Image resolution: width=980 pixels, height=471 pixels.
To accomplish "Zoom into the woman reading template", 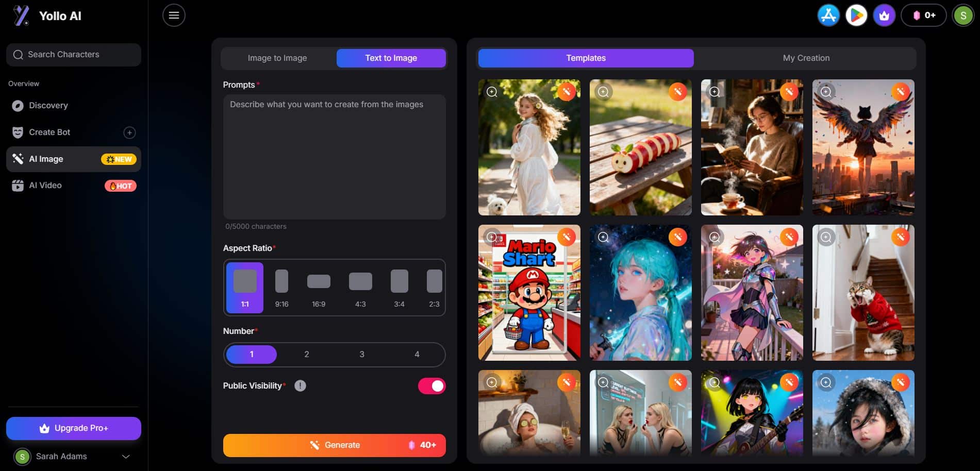I will point(715,92).
